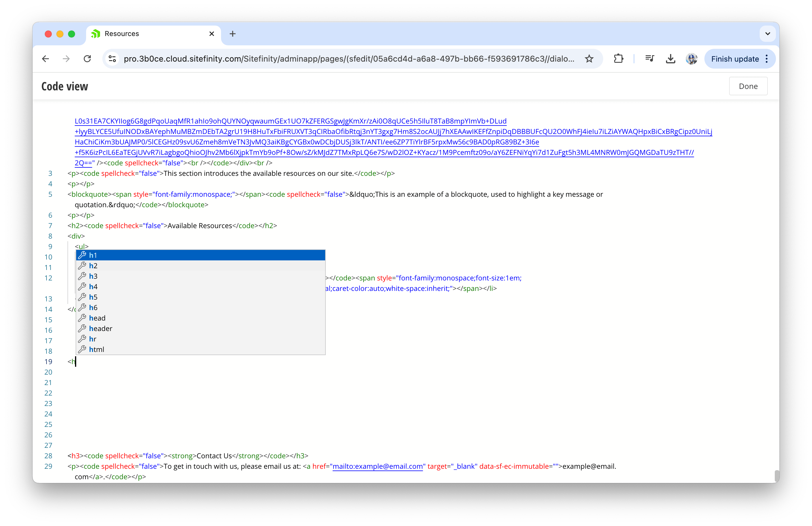The image size is (812, 526).
Task: Open the Chrome three-dot menu
Action: click(767, 59)
